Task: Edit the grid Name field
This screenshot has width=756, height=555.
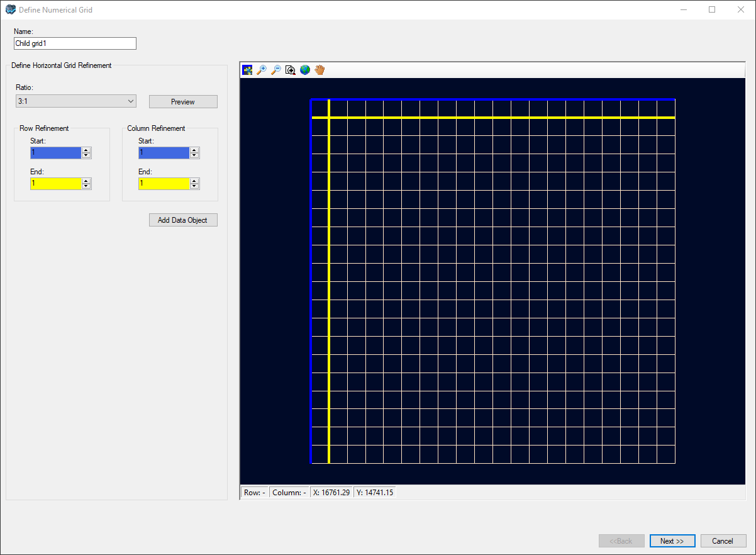Action: click(75, 43)
